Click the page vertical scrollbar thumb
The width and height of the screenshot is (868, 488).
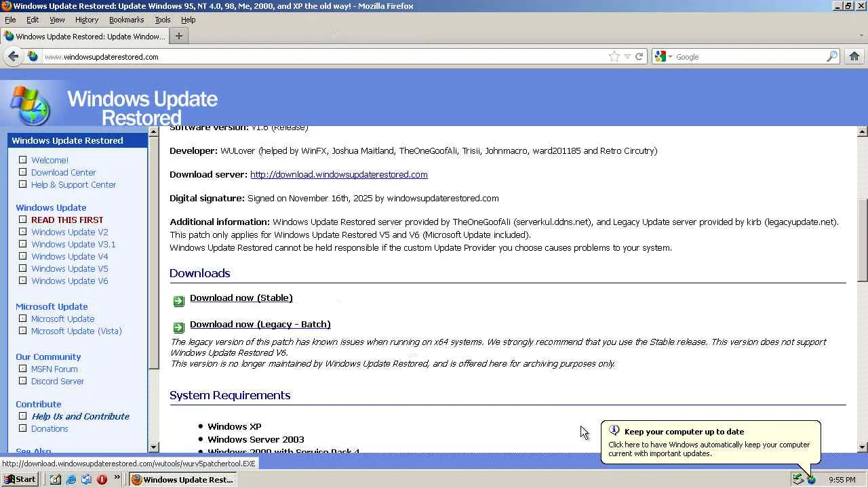(x=862, y=240)
